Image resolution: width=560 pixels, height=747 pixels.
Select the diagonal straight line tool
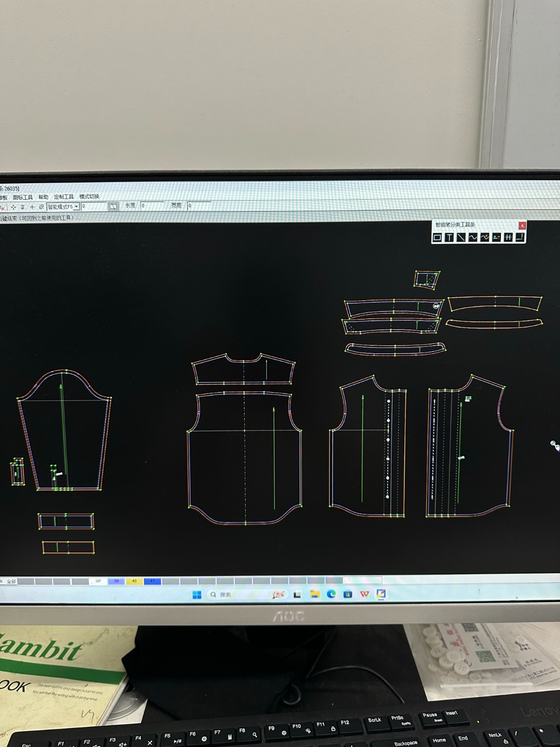[x=461, y=238]
